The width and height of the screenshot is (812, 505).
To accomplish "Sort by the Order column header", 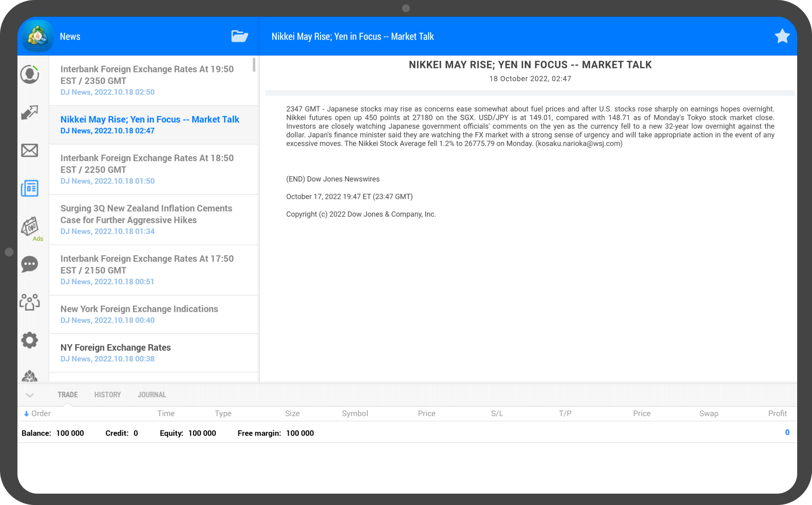I will click(38, 413).
